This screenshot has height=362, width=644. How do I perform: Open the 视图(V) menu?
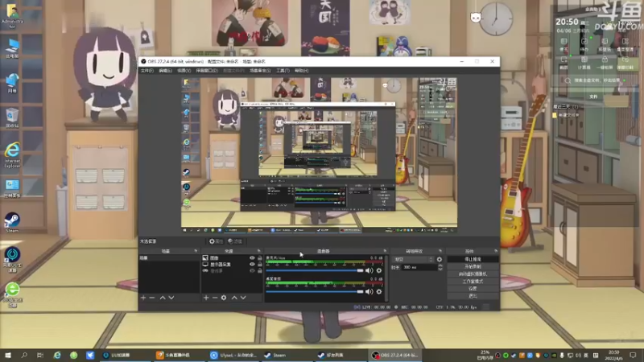[184, 71]
